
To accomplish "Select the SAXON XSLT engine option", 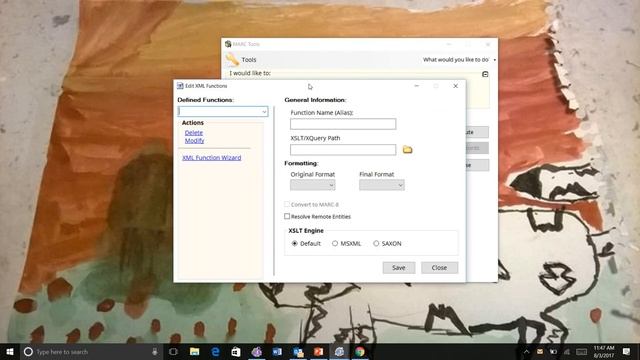I will [376, 243].
